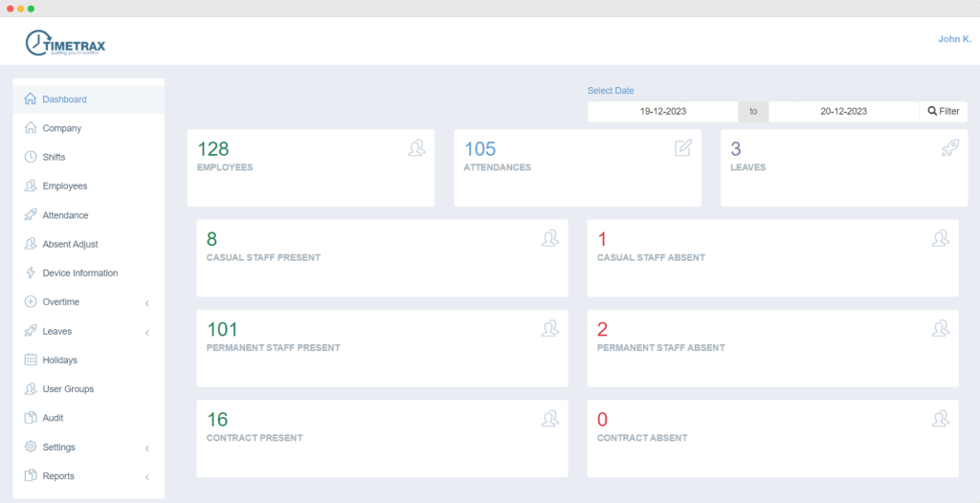Expand the Overtime submenu chevron
The width and height of the screenshot is (980, 503).
tap(147, 303)
